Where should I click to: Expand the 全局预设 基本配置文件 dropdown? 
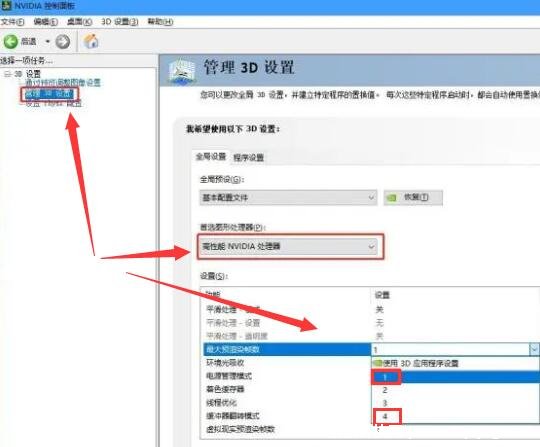pos(288,198)
